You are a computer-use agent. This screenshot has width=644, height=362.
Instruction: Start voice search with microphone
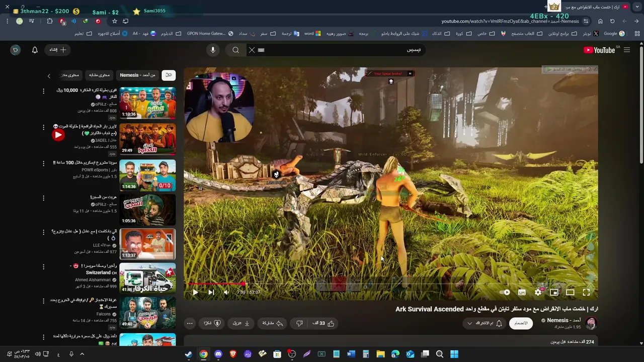pyautogui.click(x=213, y=50)
